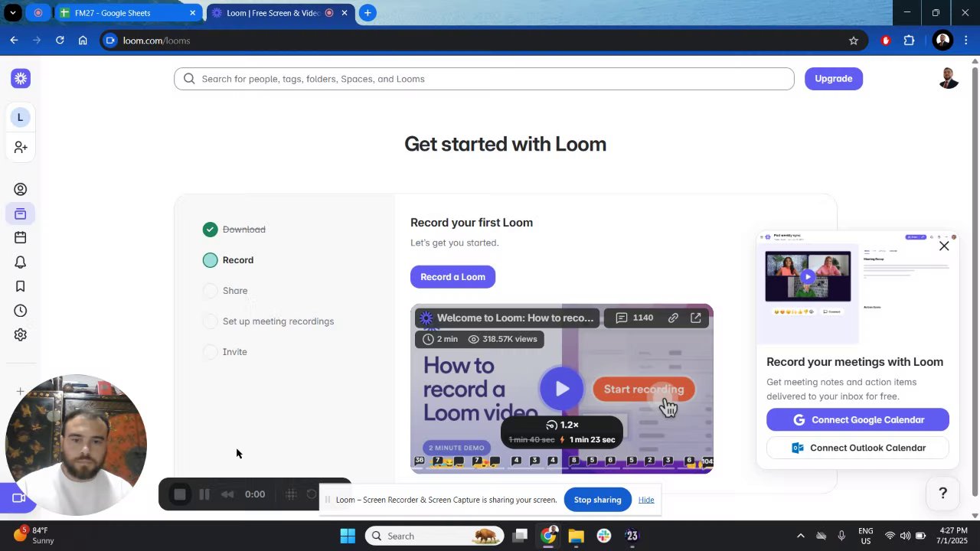This screenshot has width=980, height=551.
Task: Open the help question mark button
Action: (x=943, y=494)
